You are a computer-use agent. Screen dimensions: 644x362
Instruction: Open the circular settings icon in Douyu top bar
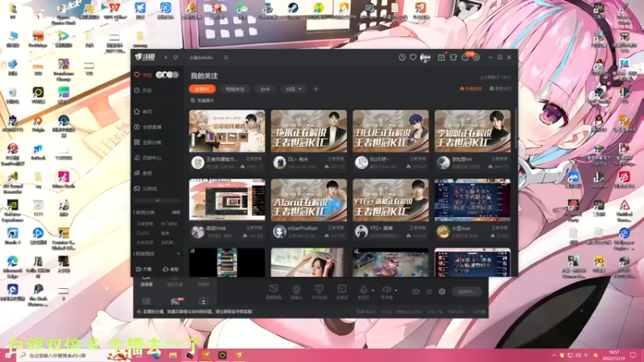[x=477, y=57]
